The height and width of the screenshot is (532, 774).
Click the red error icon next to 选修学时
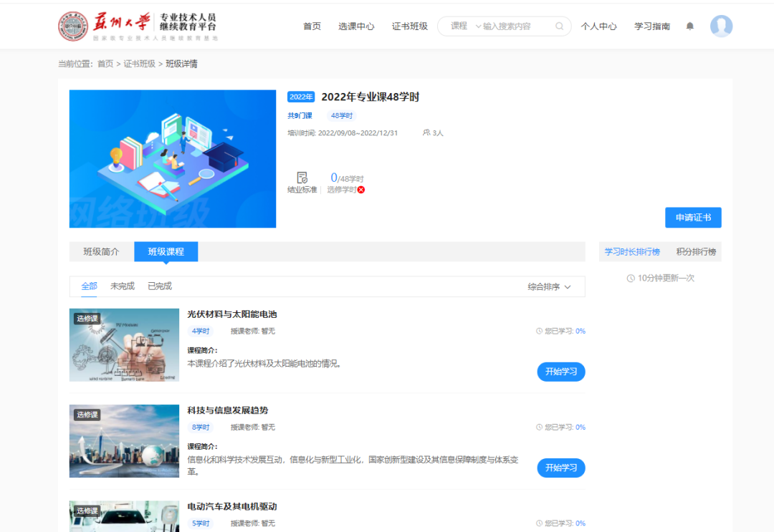tap(360, 189)
